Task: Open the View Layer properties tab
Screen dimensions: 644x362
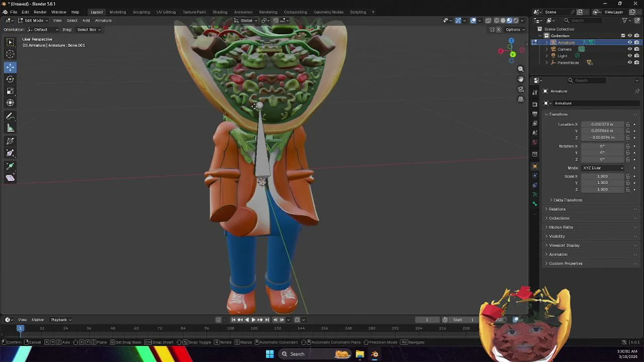Action: (535, 123)
